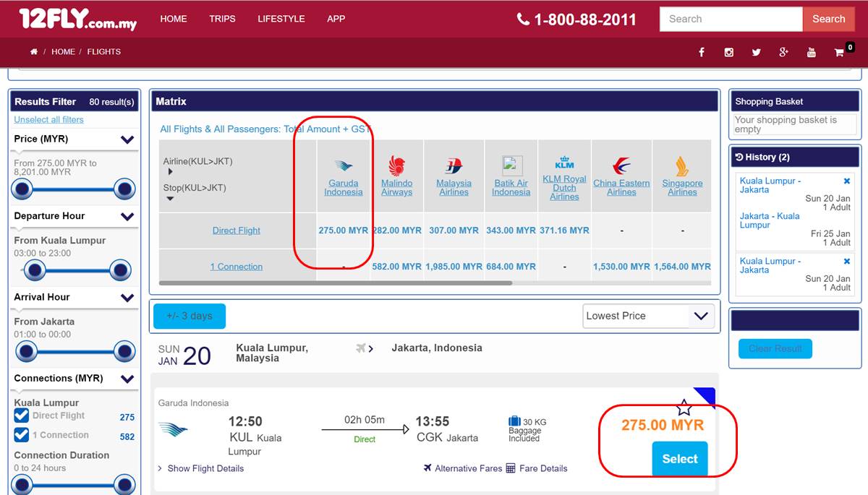The height and width of the screenshot is (495, 868).
Task: Click the Alternative Fares plane icon
Action: pos(427,468)
